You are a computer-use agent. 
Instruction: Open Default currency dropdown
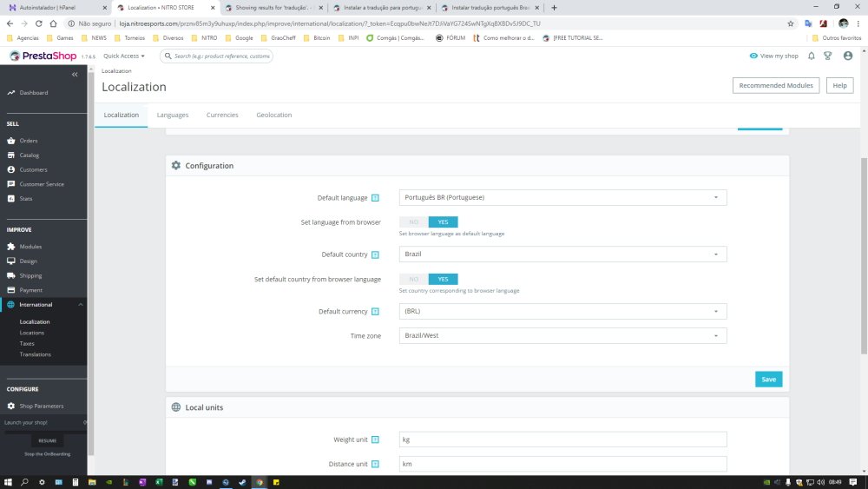[562, 311]
